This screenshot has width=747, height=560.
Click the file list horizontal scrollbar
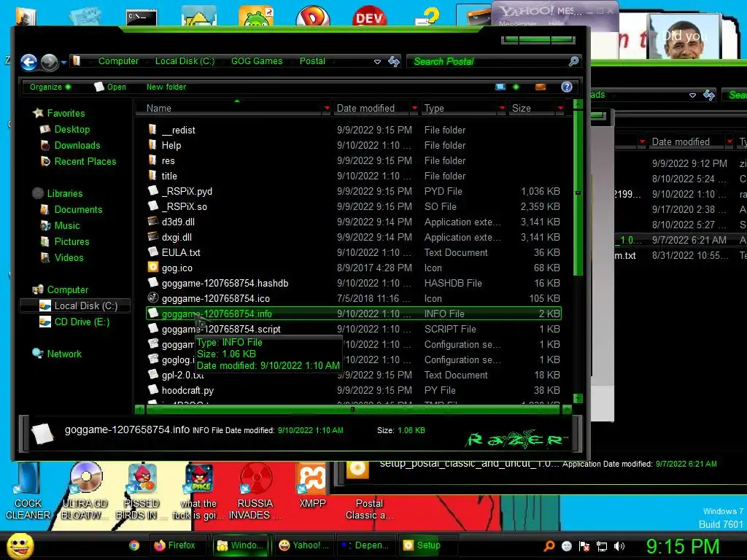[353, 409]
